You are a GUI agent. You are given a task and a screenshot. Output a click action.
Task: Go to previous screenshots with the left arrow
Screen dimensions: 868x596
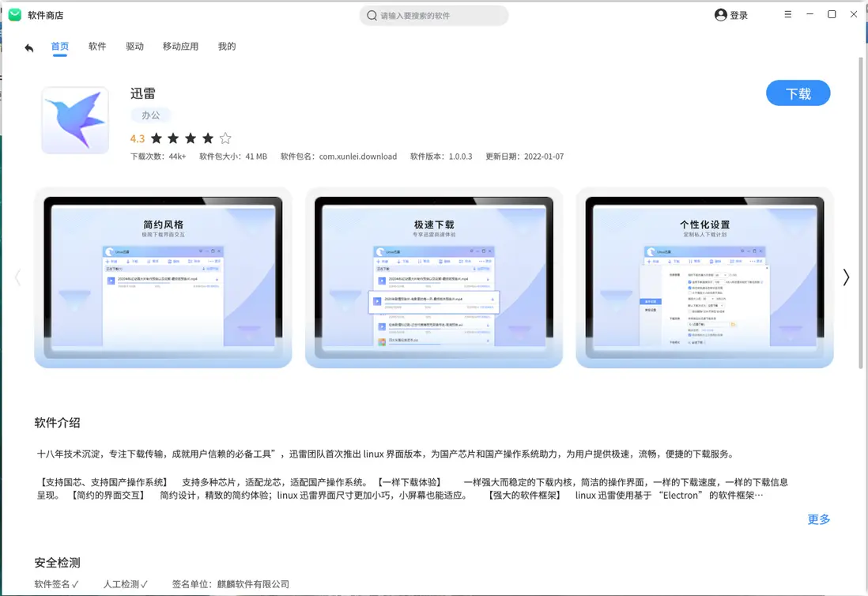coord(18,277)
